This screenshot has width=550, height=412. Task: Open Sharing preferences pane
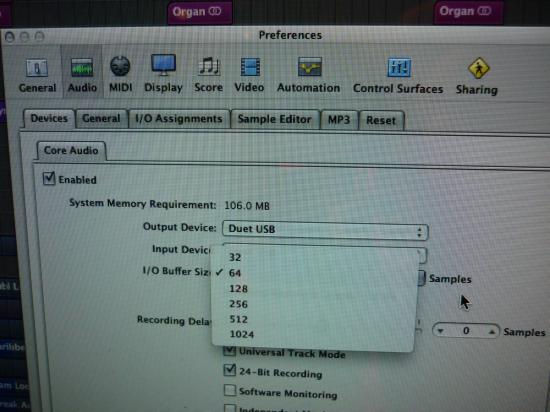pos(477,76)
